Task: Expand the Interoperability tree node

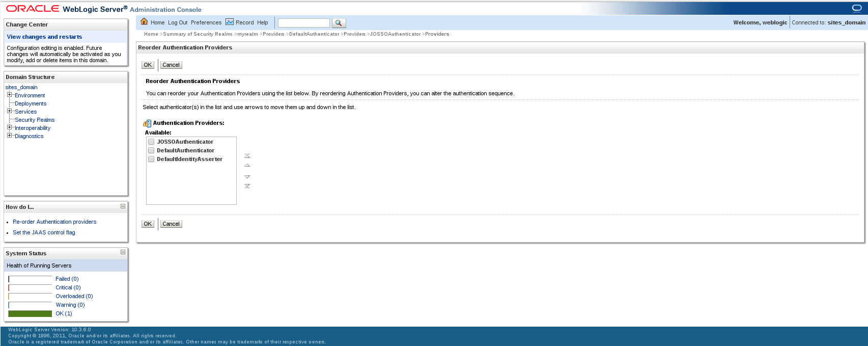Action: coord(9,127)
